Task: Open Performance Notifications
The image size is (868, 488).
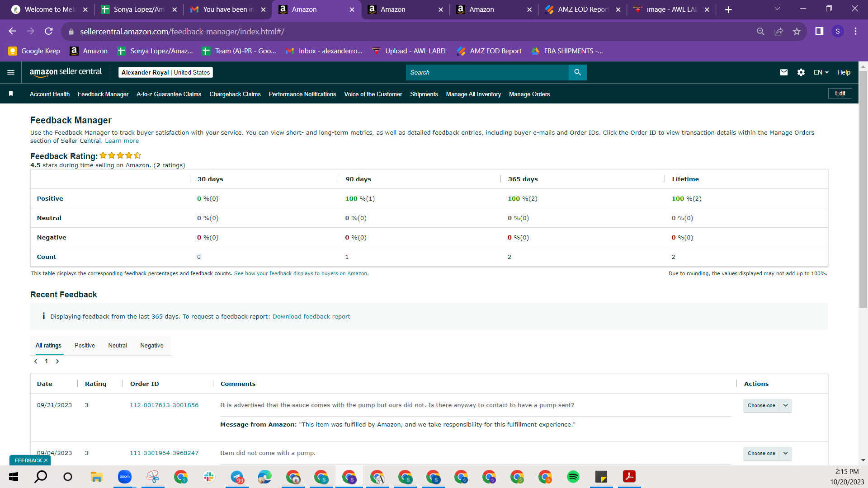Action: pos(302,94)
